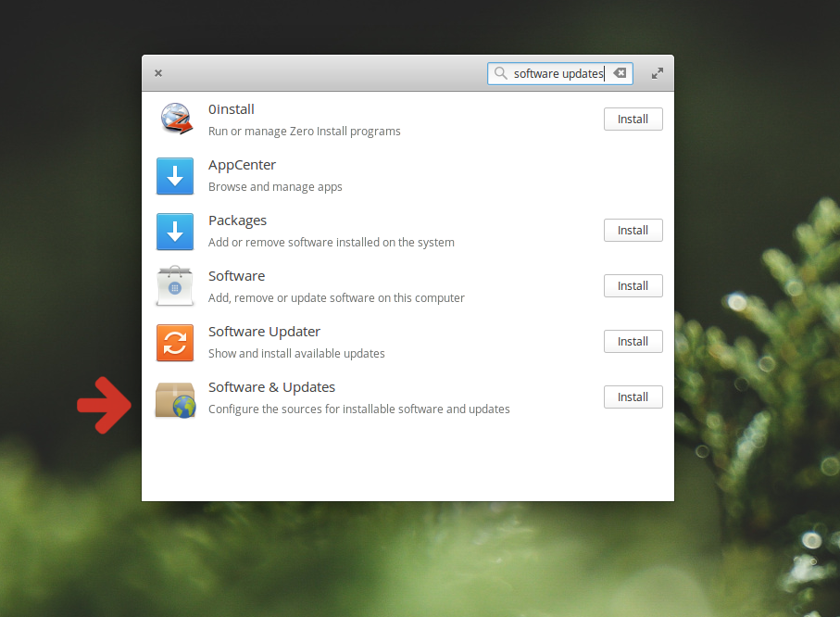Image resolution: width=840 pixels, height=617 pixels.
Task: Click the Software shopping bag icon
Action: click(175, 286)
